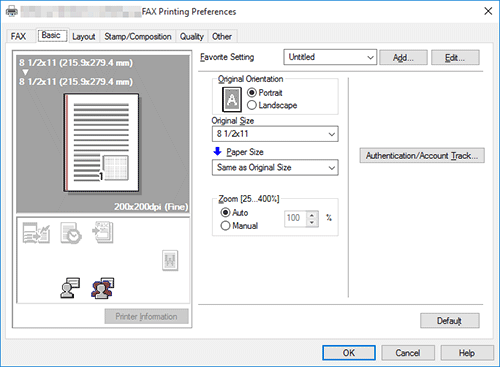Image resolution: width=500 pixels, height=367 pixels.
Task: Click the greyed timer send clock icon
Action: point(71,233)
